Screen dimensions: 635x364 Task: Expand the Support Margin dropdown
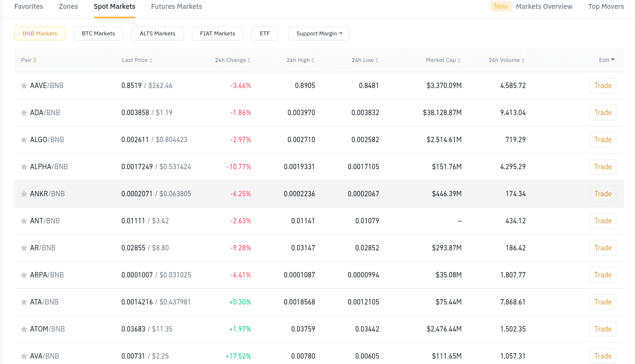[x=319, y=33]
